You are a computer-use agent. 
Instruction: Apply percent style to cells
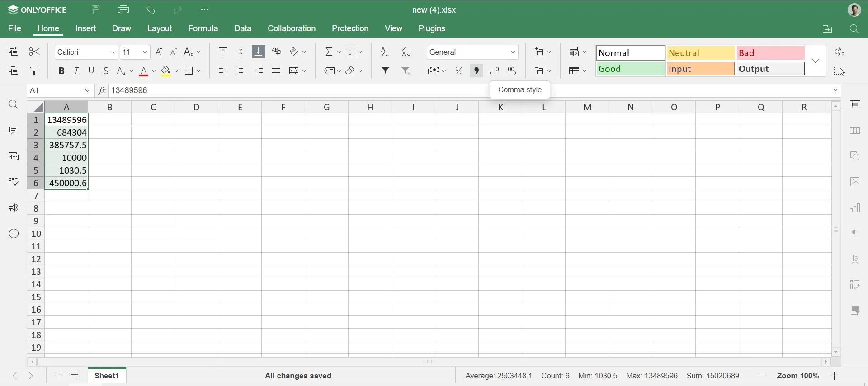pos(459,71)
